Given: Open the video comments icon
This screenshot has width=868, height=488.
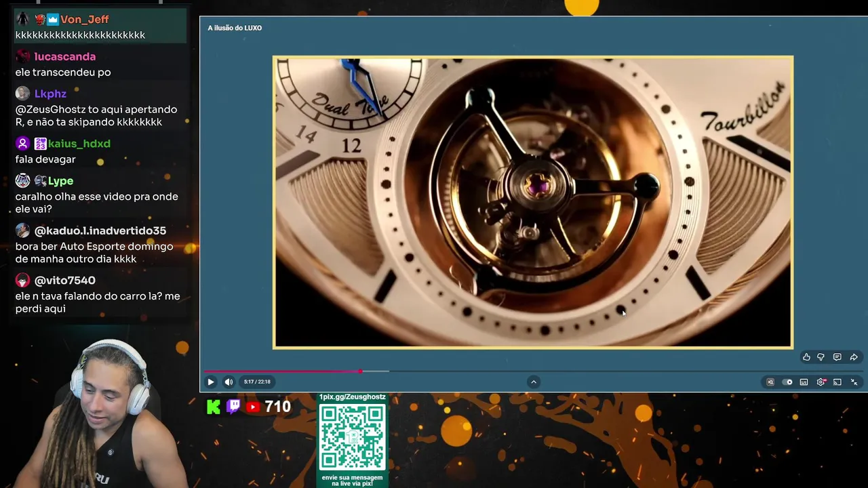Looking at the screenshot, I should (x=837, y=357).
